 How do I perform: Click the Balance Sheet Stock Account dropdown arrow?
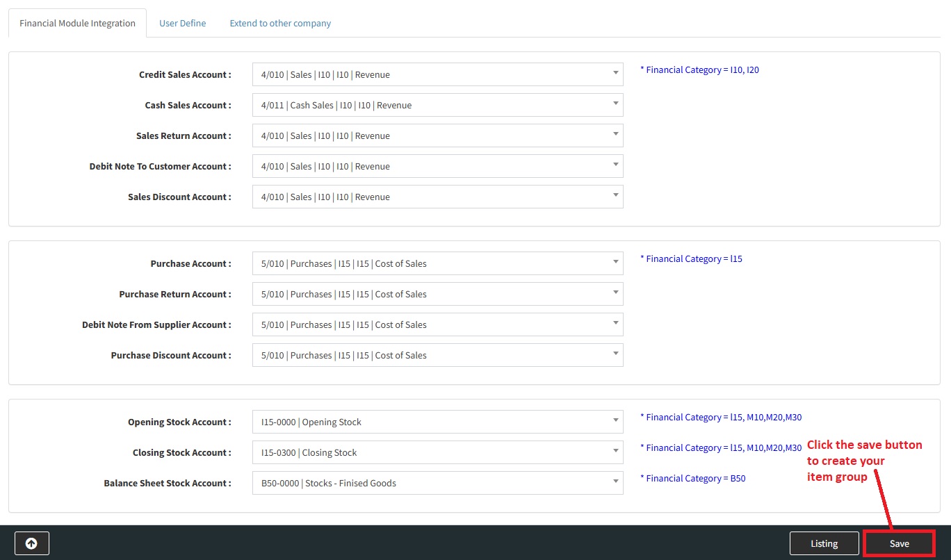tap(616, 481)
